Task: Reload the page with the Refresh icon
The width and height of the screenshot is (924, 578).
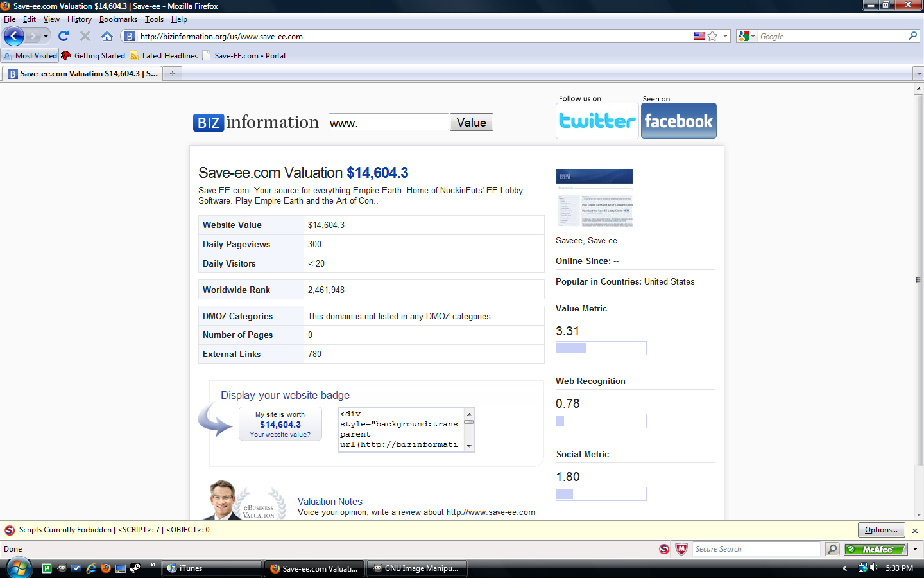Action: (63, 37)
